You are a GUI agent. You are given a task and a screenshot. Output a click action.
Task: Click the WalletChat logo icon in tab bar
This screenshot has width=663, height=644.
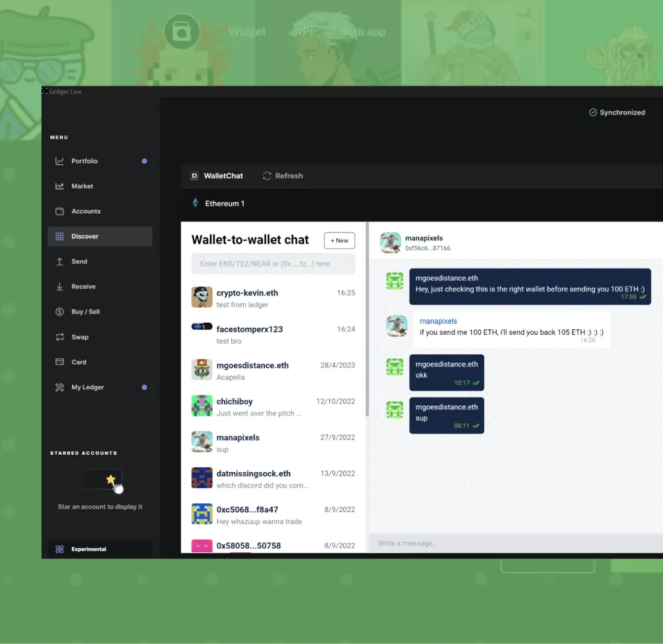[195, 176]
